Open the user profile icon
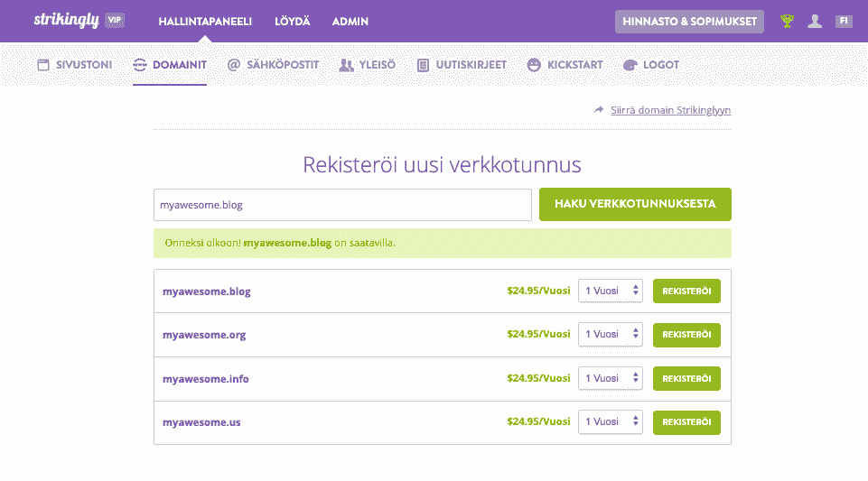The height and width of the screenshot is (481, 868). 815,21
